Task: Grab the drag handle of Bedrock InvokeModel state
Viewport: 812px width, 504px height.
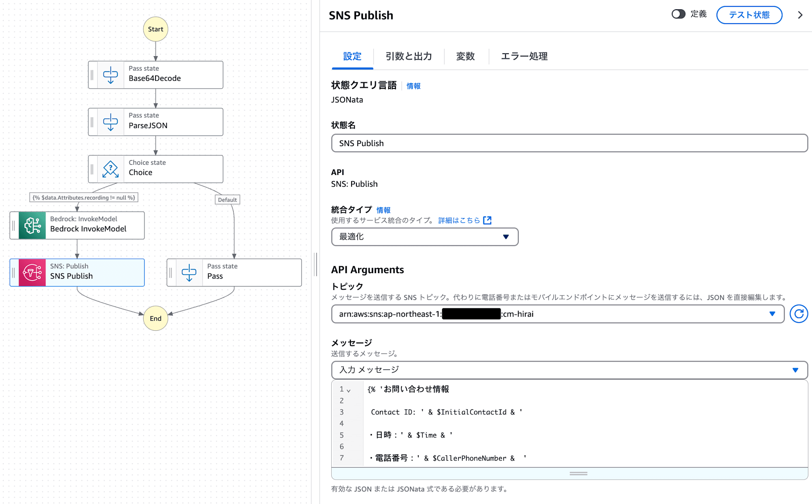Action: [13, 226]
